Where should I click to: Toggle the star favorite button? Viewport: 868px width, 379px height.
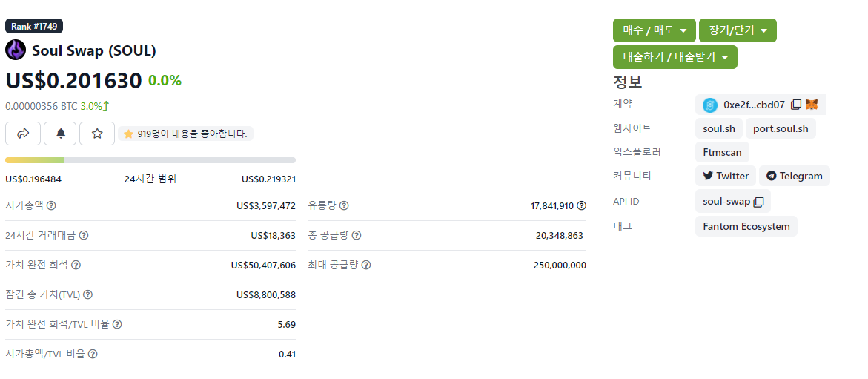tap(97, 134)
